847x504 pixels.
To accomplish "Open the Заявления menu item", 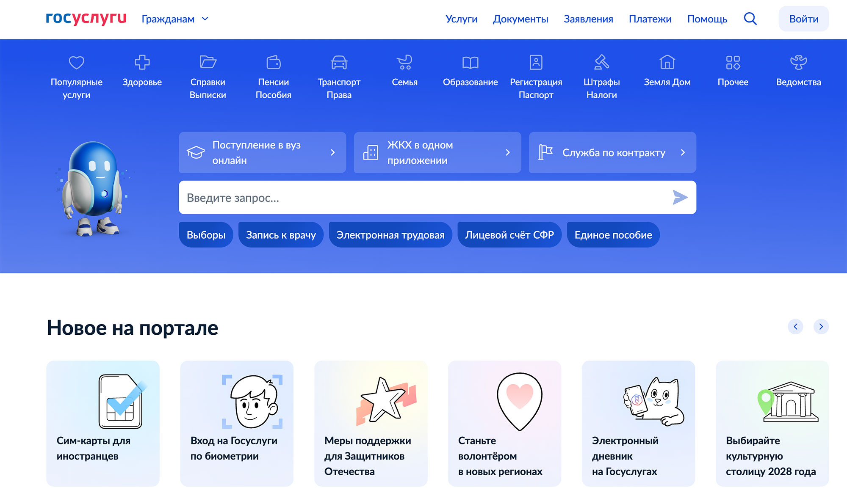I will 588,19.
